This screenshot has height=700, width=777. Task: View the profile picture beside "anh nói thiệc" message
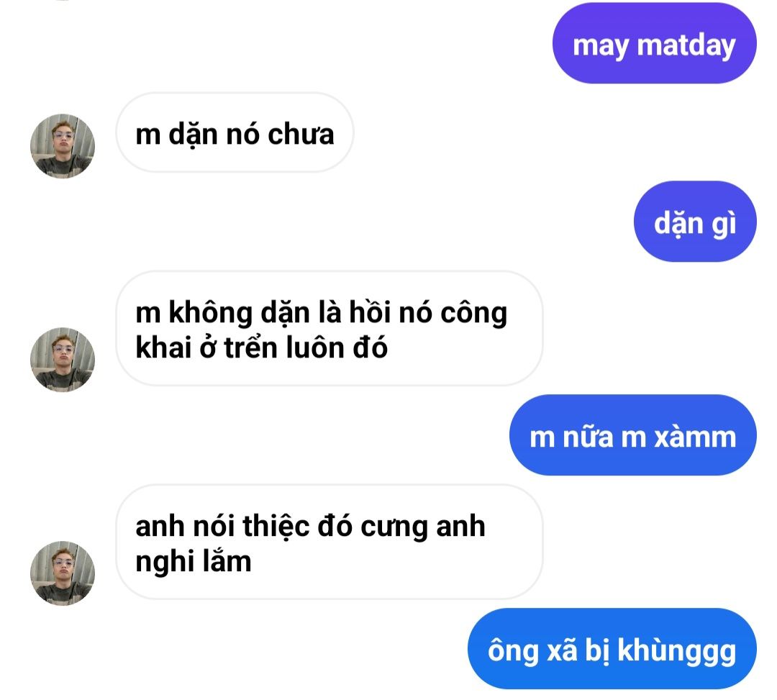(x=63, y=573)
